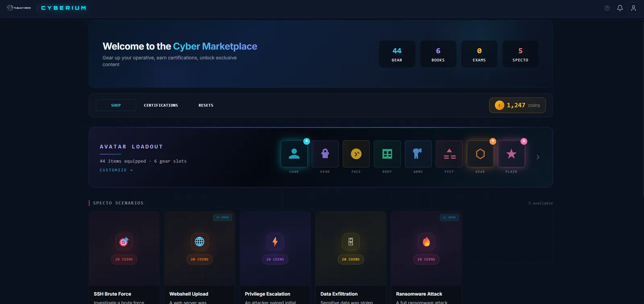Switch to the SHOP tab

point(116,105)
